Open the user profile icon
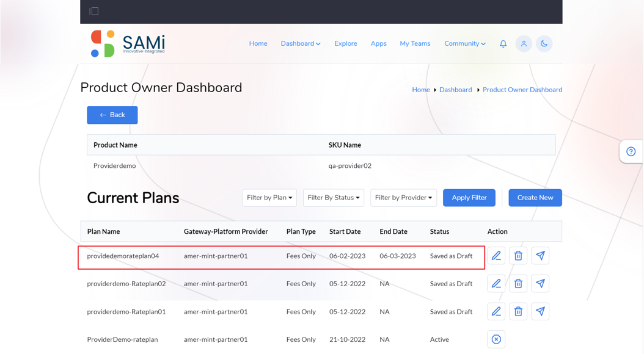Image resolution: width=644 pixels, height=357 pixels. 524,43
